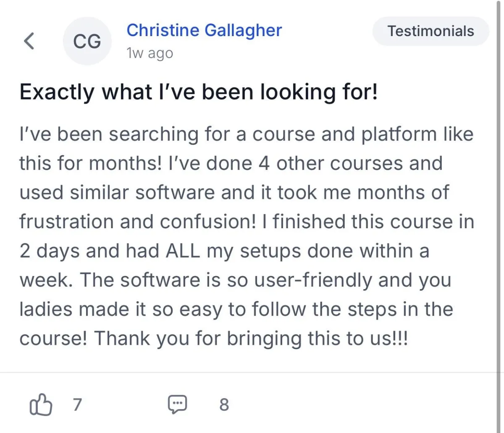Open the CG profile avatar
The width and height of the screenshot is (504, 433).
[x=87, y=42]
